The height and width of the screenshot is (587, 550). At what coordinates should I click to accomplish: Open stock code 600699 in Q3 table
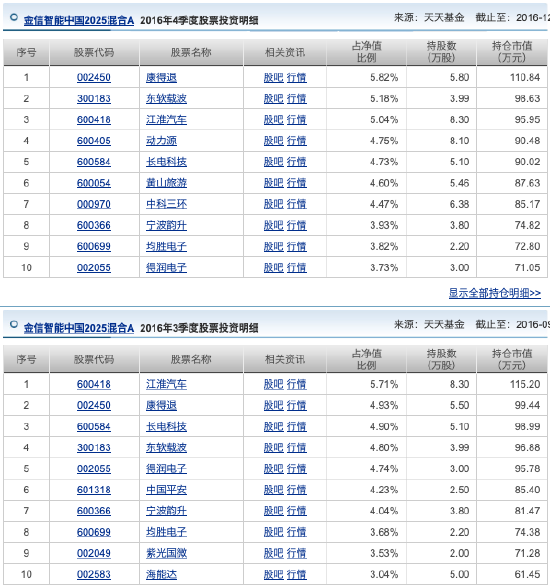coord(94,532)
